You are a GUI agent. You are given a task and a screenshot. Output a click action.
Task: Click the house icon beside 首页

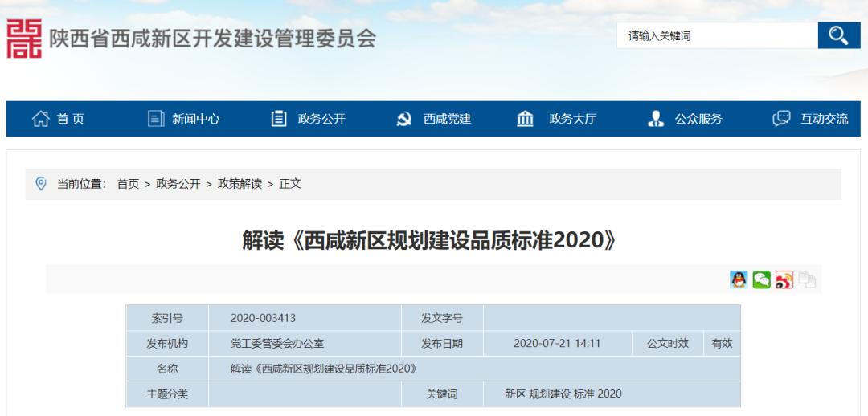(x=40, y=118)
